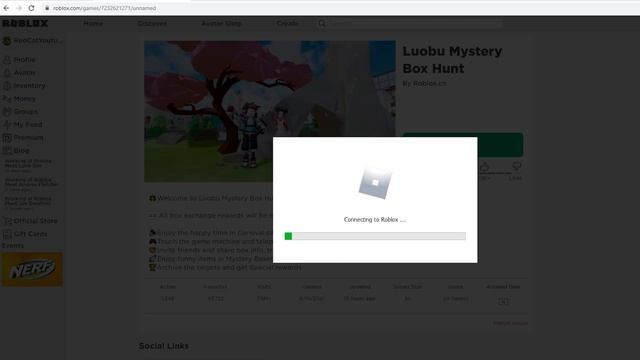Click the green Play button

click(x=500, y=144)
